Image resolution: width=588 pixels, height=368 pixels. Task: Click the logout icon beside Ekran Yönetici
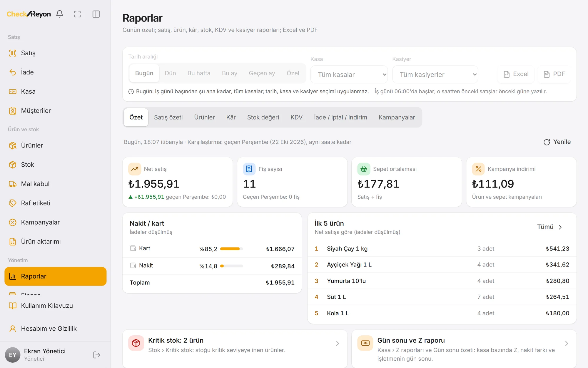[x=97, y=355]
